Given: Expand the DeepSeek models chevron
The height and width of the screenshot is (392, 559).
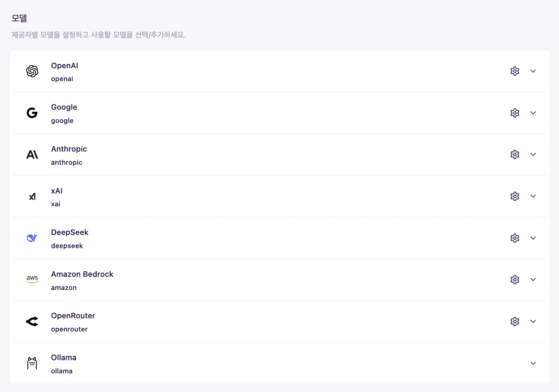Looking at the screenshot, I should 533,238.
